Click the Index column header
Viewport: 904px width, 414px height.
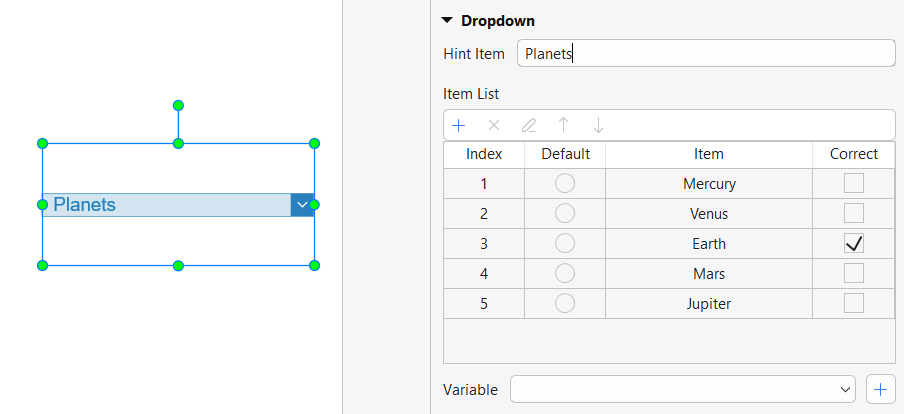pyautogui.click(x=484, y=154)
